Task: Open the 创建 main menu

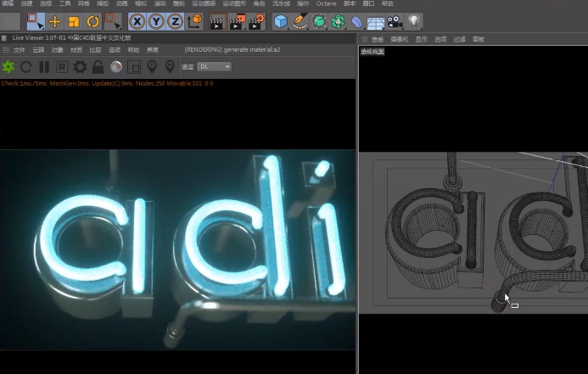Action: tap(26, 3)
